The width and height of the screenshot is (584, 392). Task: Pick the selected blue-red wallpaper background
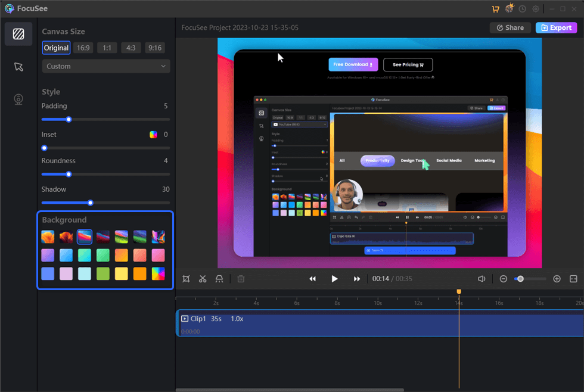click(x=85, y=237)
